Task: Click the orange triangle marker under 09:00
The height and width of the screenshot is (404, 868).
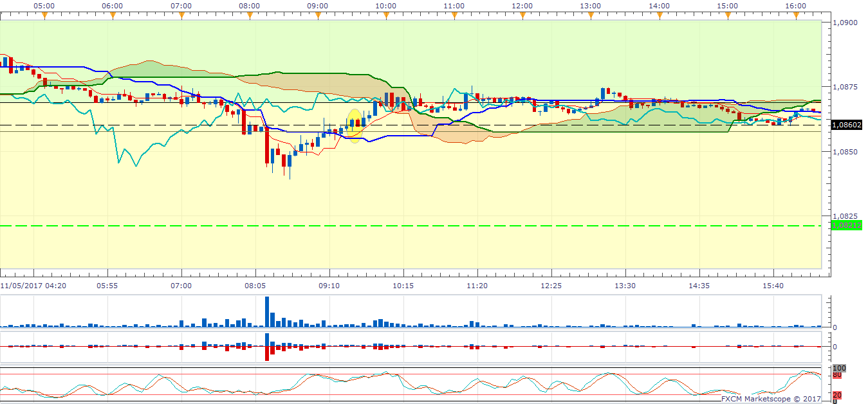Action: [317, 15]
